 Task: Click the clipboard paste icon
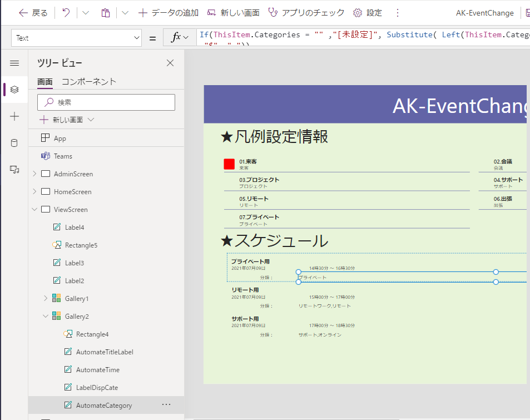[105, 12]
